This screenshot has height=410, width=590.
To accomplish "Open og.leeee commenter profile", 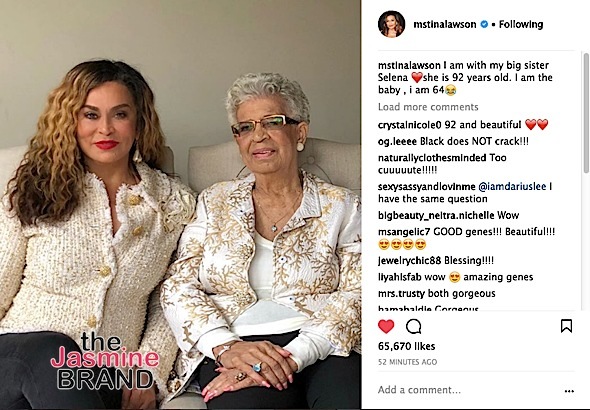I will pos(397,141).
